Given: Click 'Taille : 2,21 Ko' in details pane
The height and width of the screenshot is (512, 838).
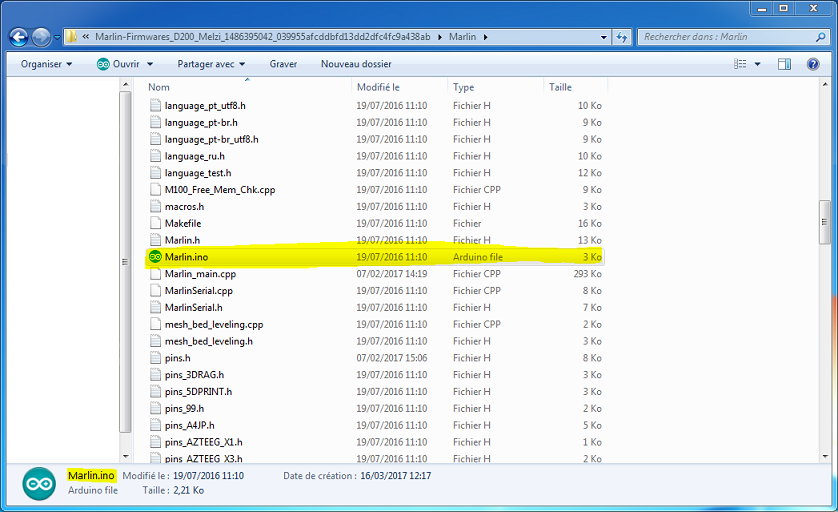Looking at the screenshot, I should [x=173, y=490].
